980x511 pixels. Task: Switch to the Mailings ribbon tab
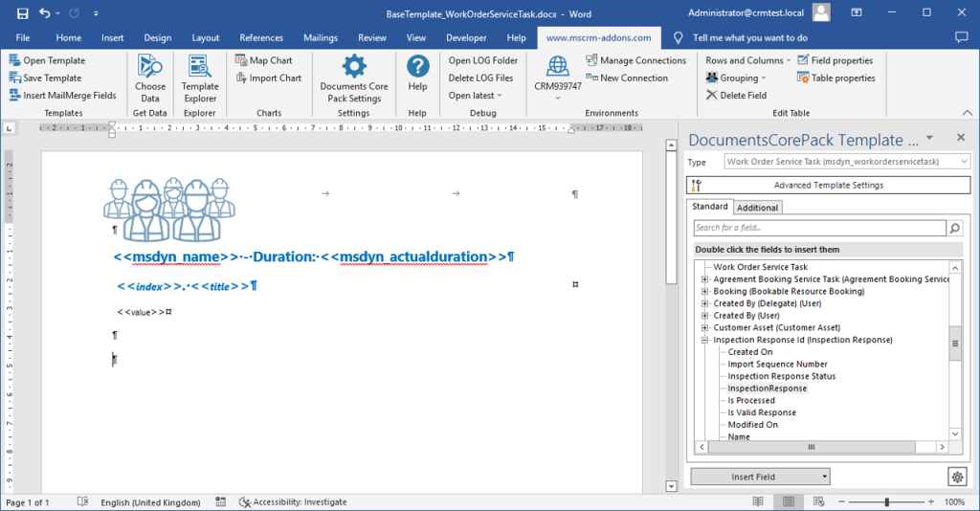pos(320,37)
